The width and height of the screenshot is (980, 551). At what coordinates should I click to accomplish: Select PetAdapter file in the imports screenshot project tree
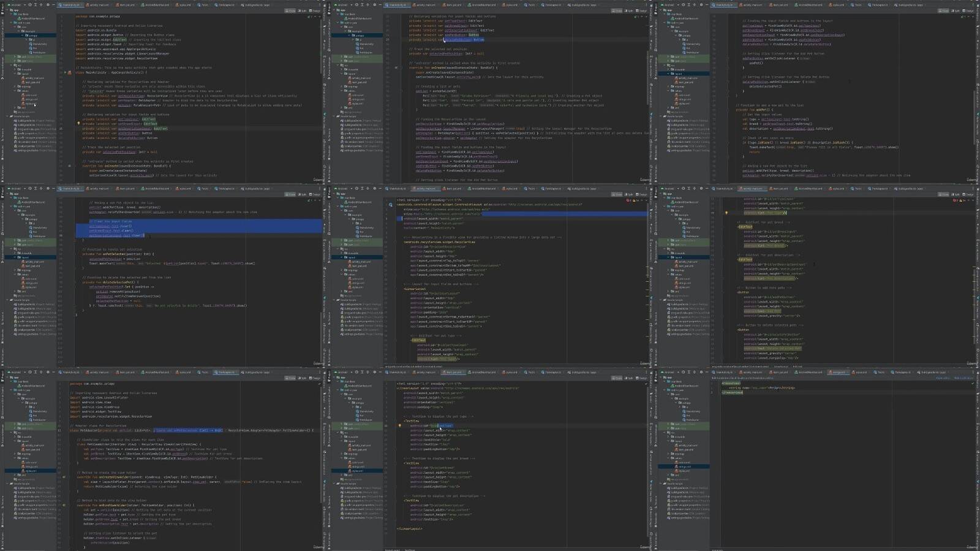(x=38, y=52)
